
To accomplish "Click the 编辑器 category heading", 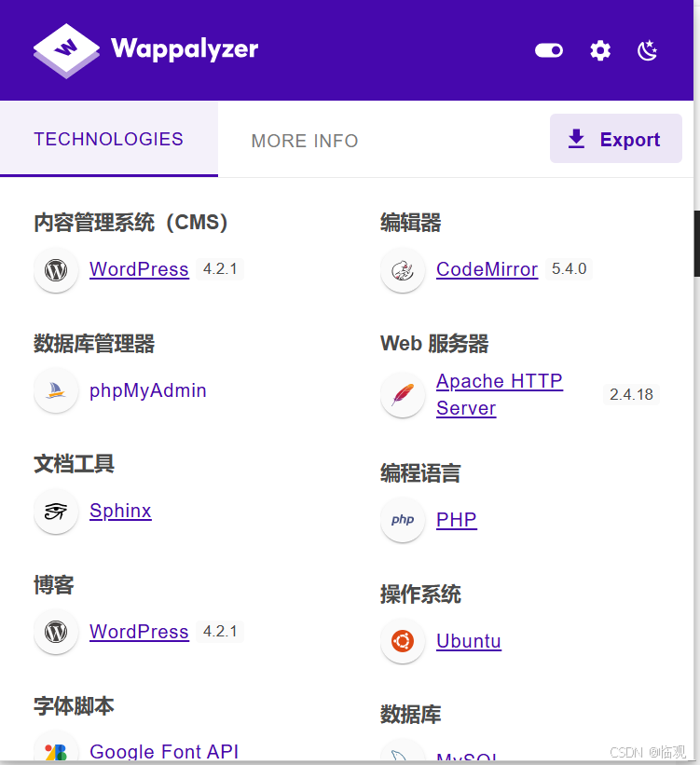I will click(410, 223).
